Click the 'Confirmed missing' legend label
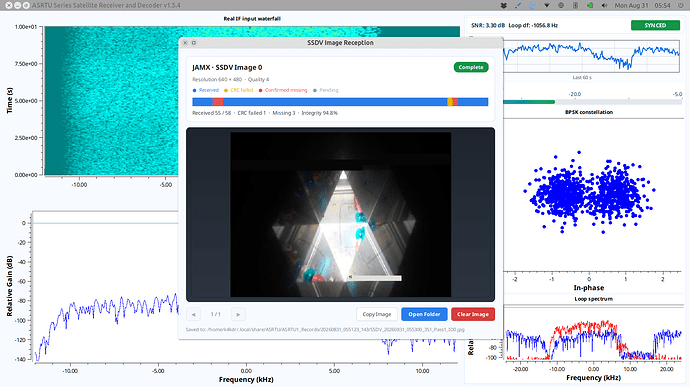690x387 pixels. click(x=286, y=90)
